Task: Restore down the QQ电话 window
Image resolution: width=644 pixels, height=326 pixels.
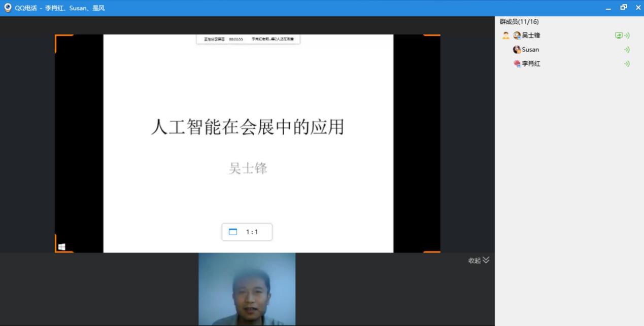Action: (x=624, y=8)
